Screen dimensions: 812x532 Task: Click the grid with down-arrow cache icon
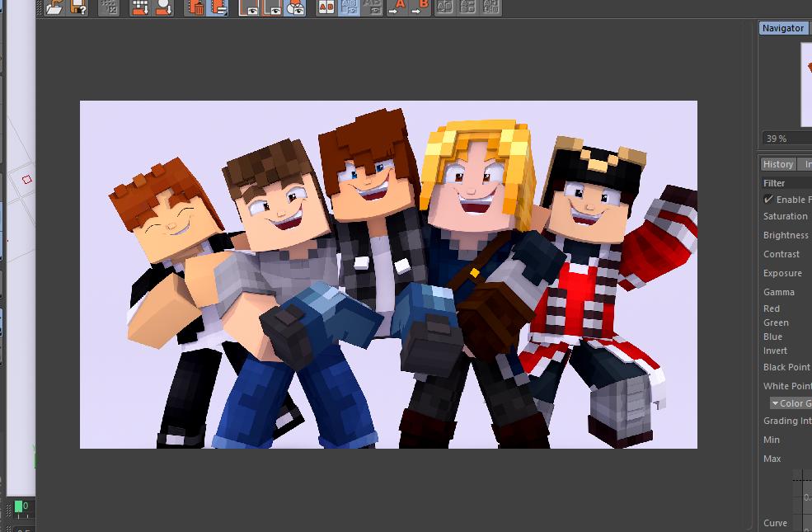[x=140, y=7]
